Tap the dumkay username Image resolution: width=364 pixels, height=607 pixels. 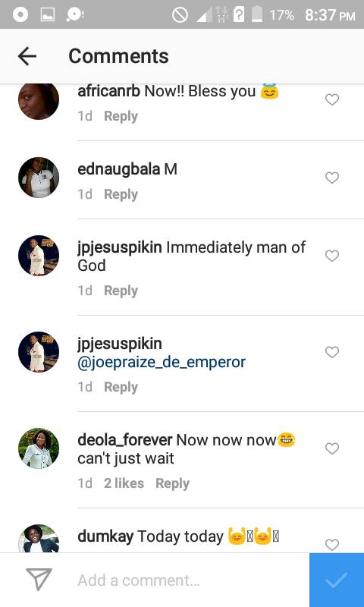(x=105, y=536)
